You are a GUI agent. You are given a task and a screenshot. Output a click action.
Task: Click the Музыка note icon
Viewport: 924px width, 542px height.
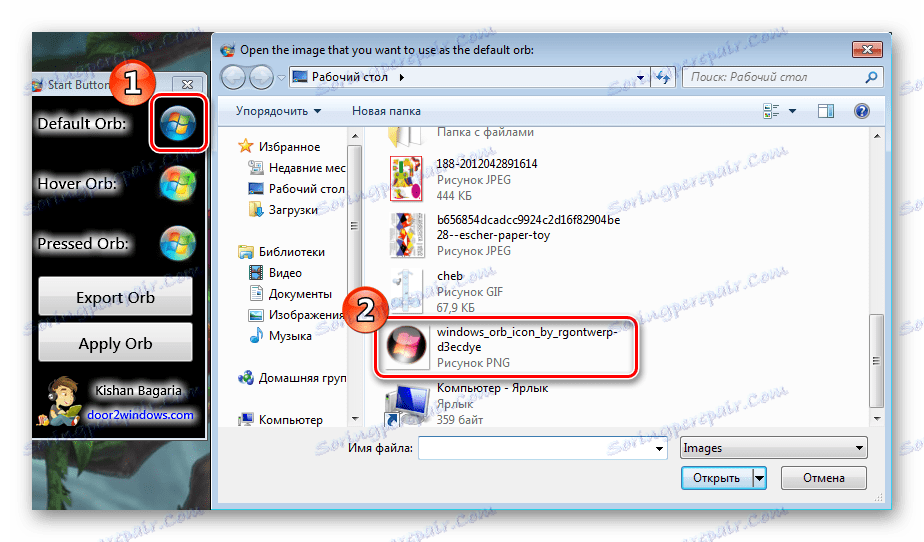[256, 335]
